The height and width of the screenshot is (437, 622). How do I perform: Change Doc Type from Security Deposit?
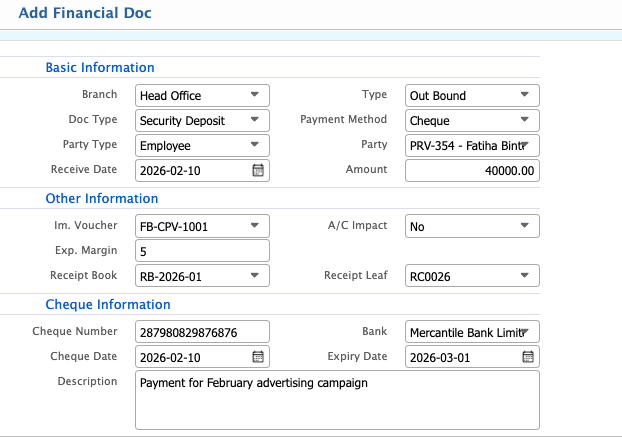(x=202, y=121)
